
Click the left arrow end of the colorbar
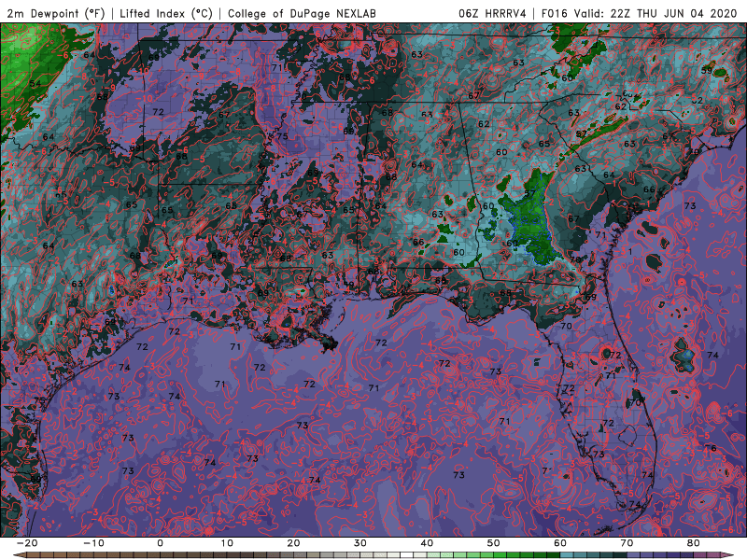(19, 555)
